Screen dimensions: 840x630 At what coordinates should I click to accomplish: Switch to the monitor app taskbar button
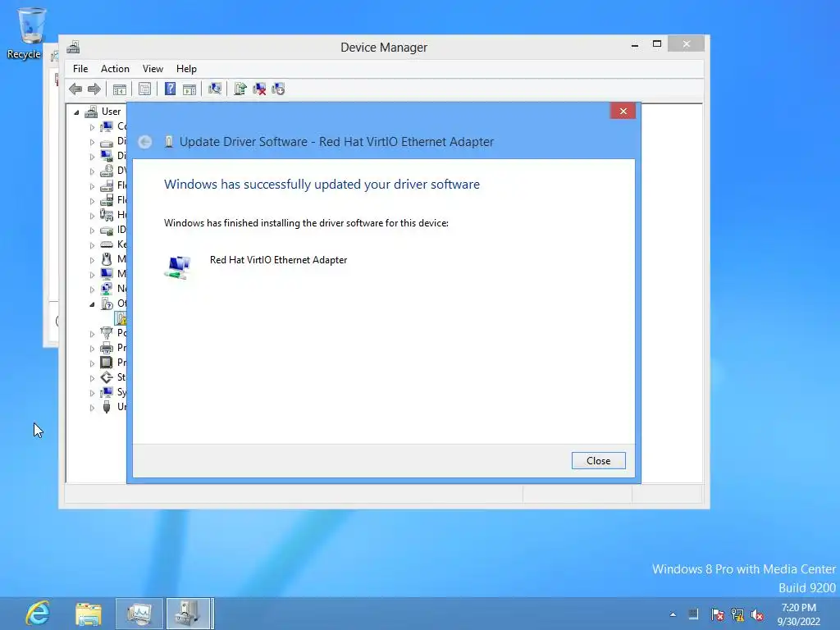[x=139, y=614]
